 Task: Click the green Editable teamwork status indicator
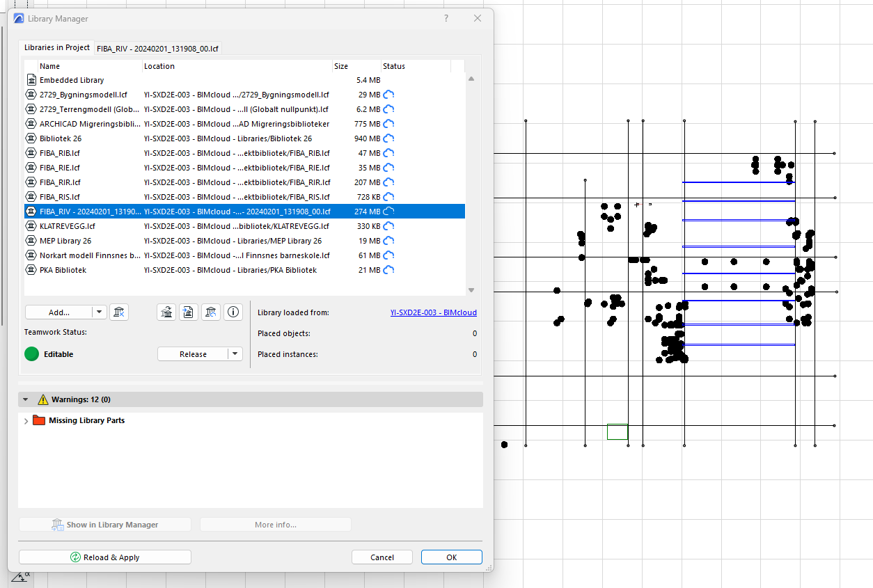pos(31,354)
